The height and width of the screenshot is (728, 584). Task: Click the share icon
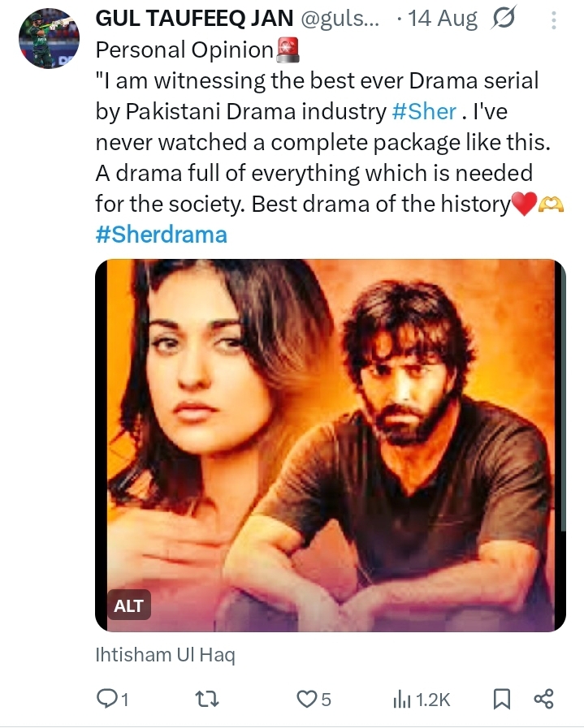[543, 699]
